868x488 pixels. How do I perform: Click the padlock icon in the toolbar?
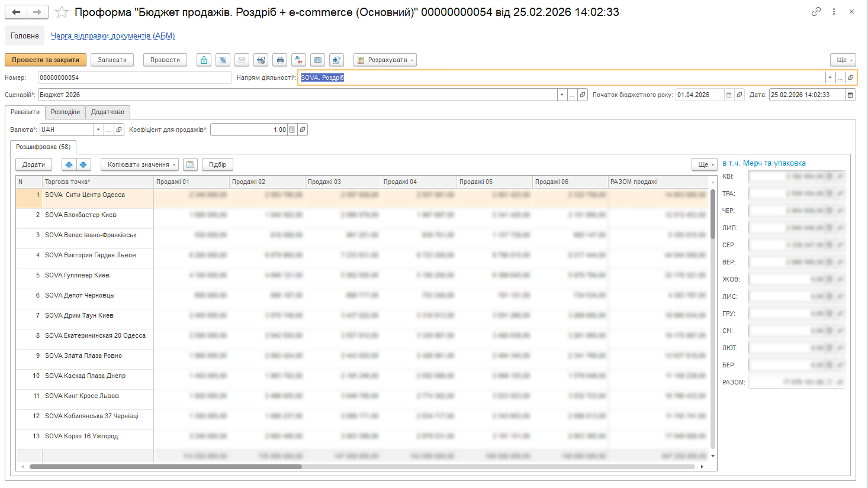tap(204, 60)
